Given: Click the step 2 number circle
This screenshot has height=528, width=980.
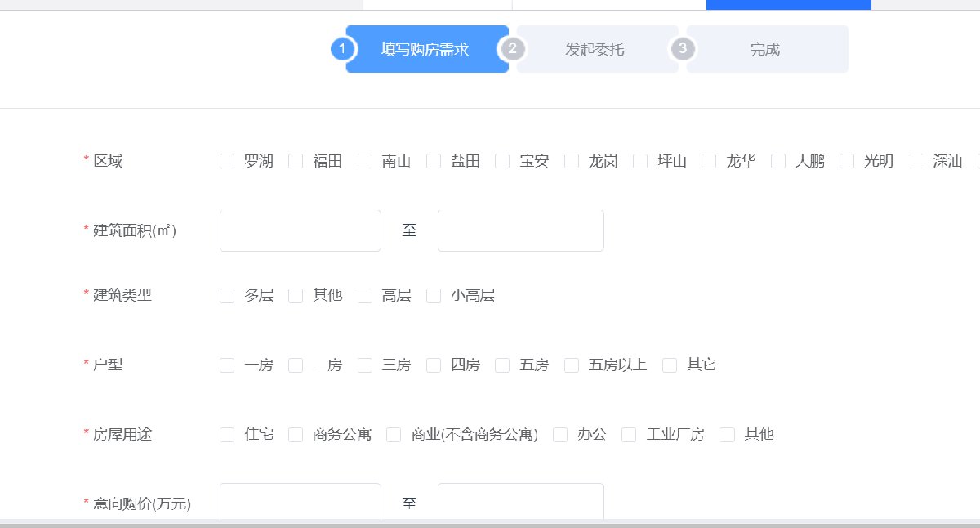Looking at the screenshot, I should click(x=512, y=49).
